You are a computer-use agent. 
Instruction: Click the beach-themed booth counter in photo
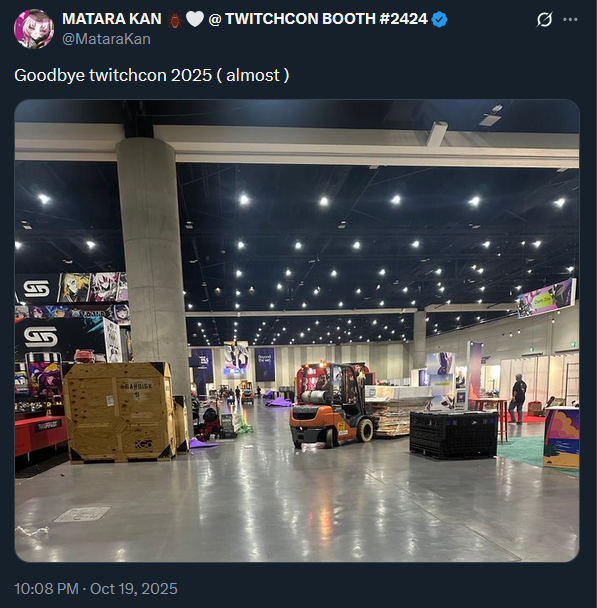561,437
